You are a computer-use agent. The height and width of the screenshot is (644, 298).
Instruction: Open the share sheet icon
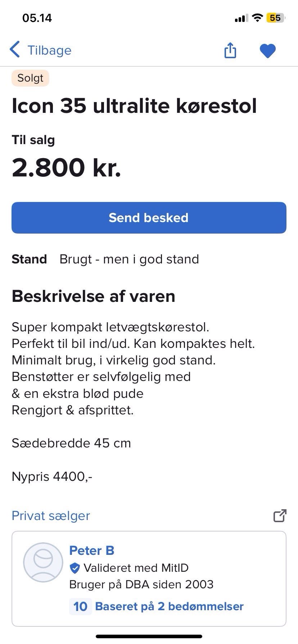(230, 50)
